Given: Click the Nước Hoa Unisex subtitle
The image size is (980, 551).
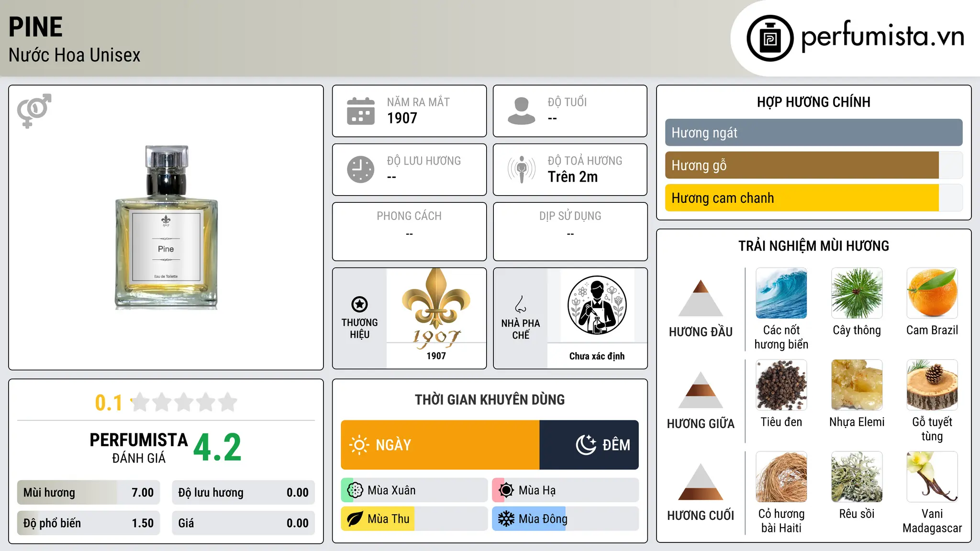Looking at the screenshot, I should [75, 55].
